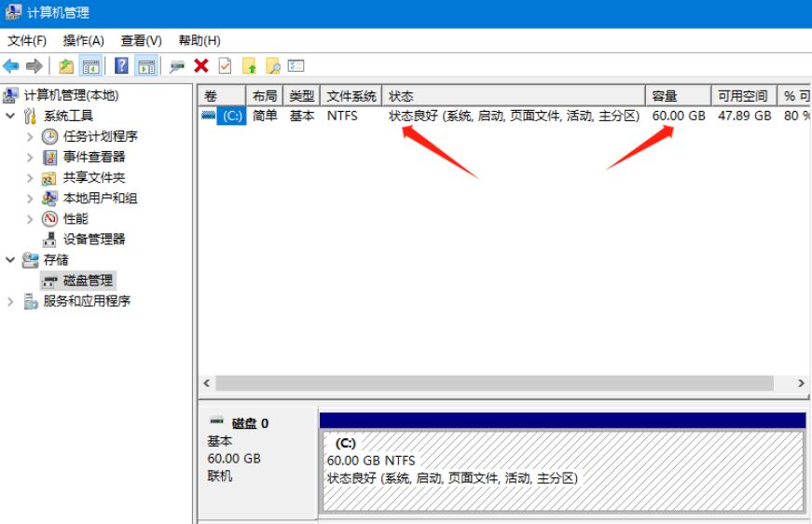812x524 pixels.
Task: Click the magnifier search page icon
Action: click(x=273, y=66)
